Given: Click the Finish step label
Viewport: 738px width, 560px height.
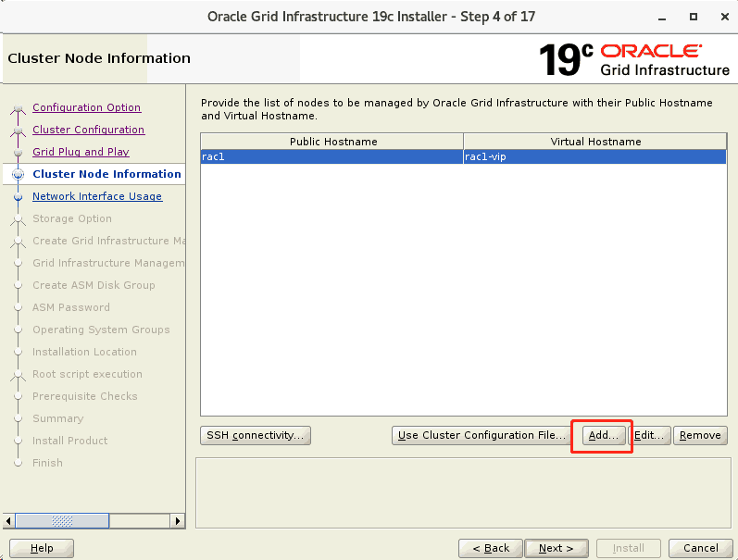Looking at the screenshot, I should click(x=47, y=463).
